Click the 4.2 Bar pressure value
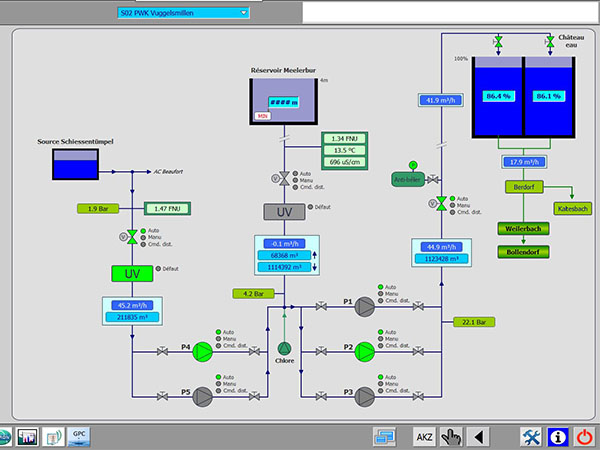The width and height of the screenshot is (600, 450). click(x=253, y=293)
